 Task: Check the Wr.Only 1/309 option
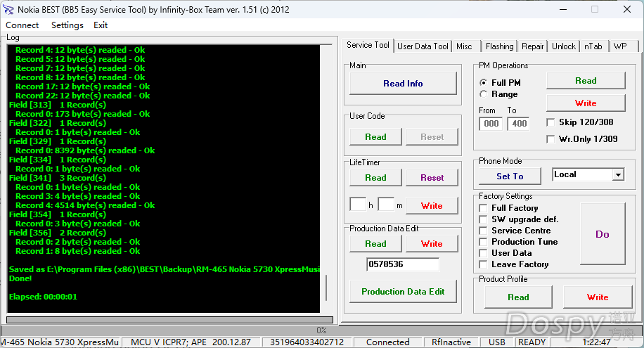point(551,139)
